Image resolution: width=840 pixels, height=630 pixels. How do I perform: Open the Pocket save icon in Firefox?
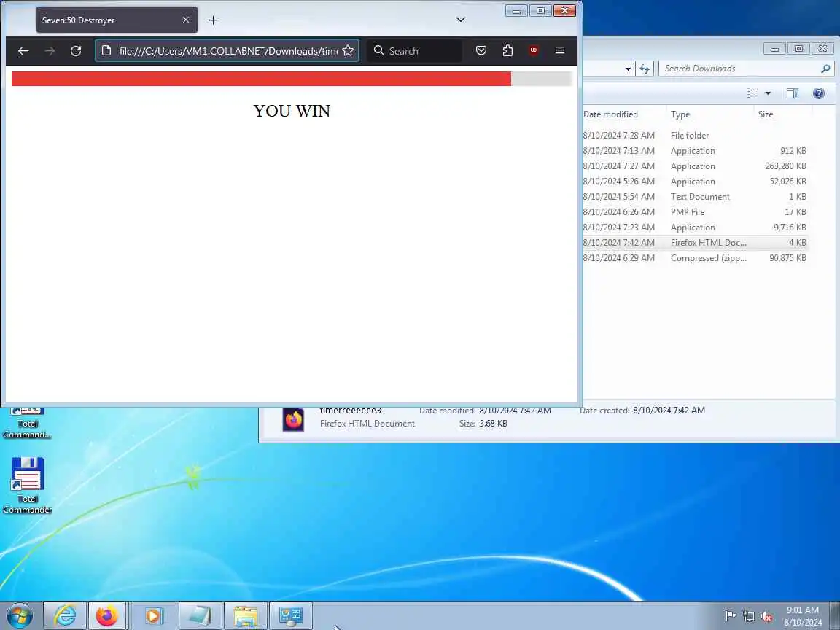481,51
